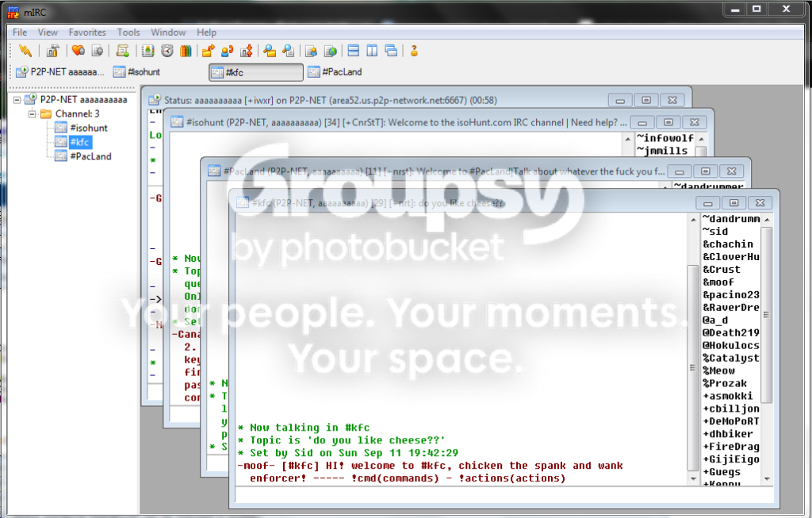Open the File menu
Screen dimensions: 812x518
[x=20, y=32]
